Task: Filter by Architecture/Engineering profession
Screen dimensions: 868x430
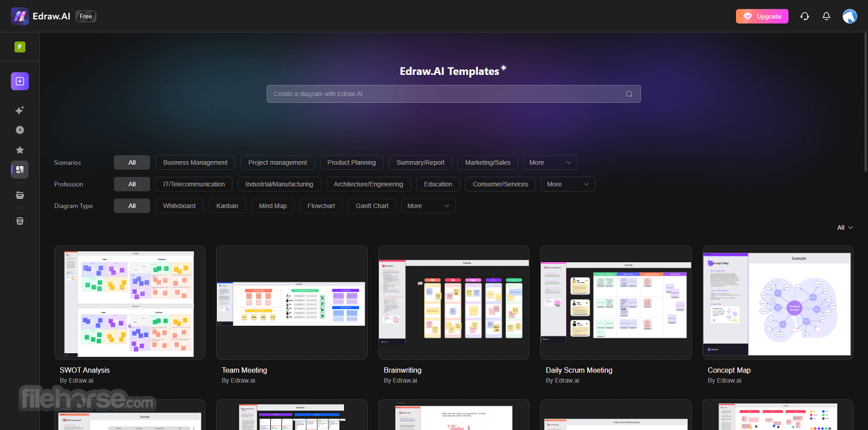Action: [368, 184]
